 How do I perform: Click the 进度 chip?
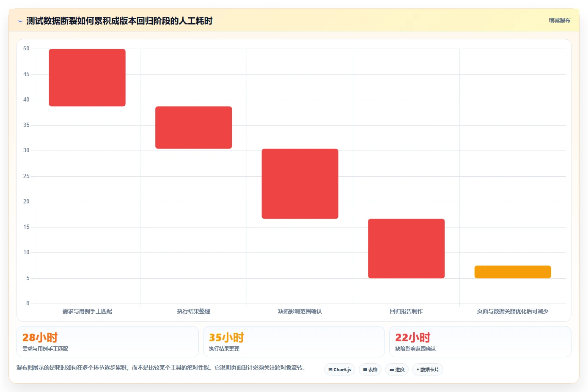tap(397, 370)
